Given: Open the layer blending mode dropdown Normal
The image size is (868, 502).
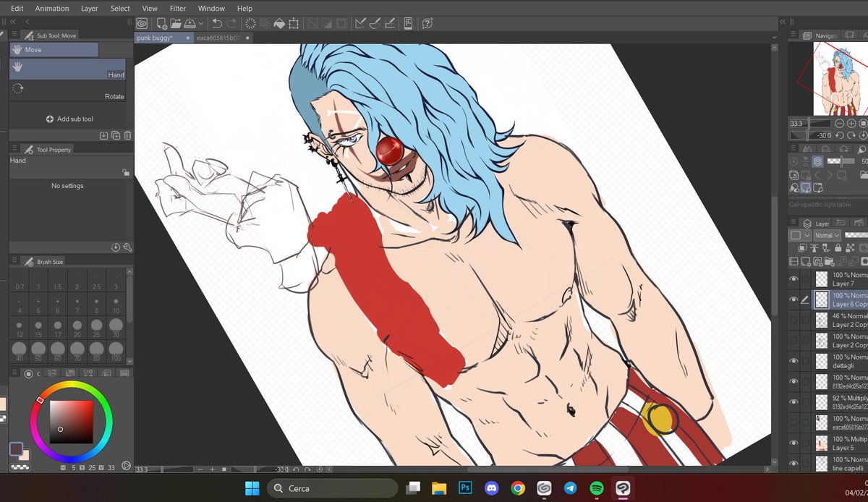Looking at the screenshot, I should click(x=827, y=235).
